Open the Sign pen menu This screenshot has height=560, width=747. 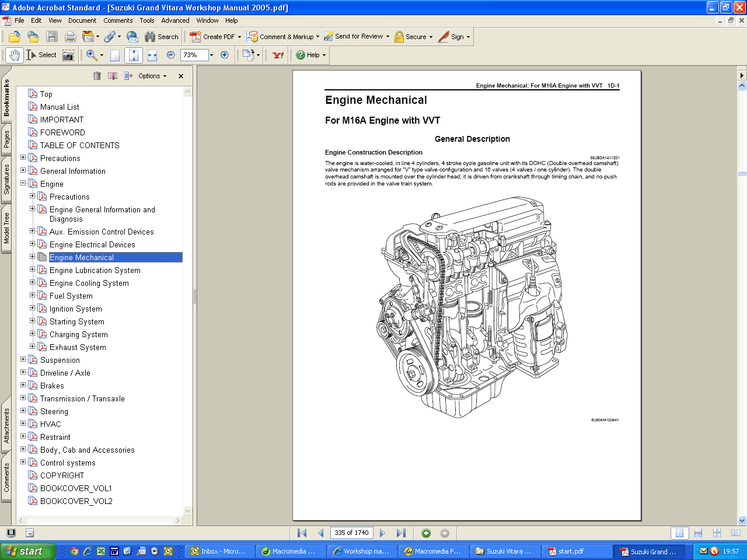pos(454,37)
